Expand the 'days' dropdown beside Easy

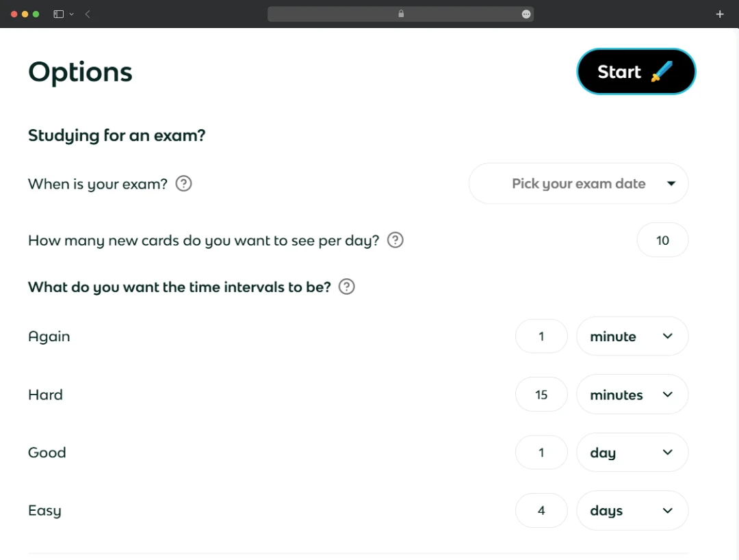(632, 510)
